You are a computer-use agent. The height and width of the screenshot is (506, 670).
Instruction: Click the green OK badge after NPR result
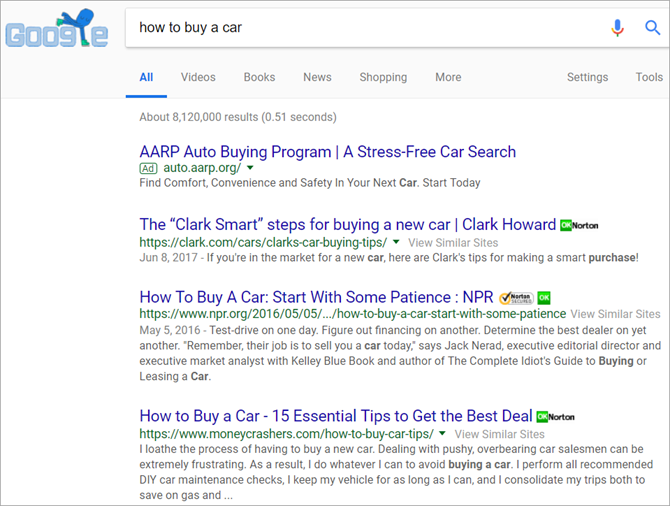coord(544,297)
